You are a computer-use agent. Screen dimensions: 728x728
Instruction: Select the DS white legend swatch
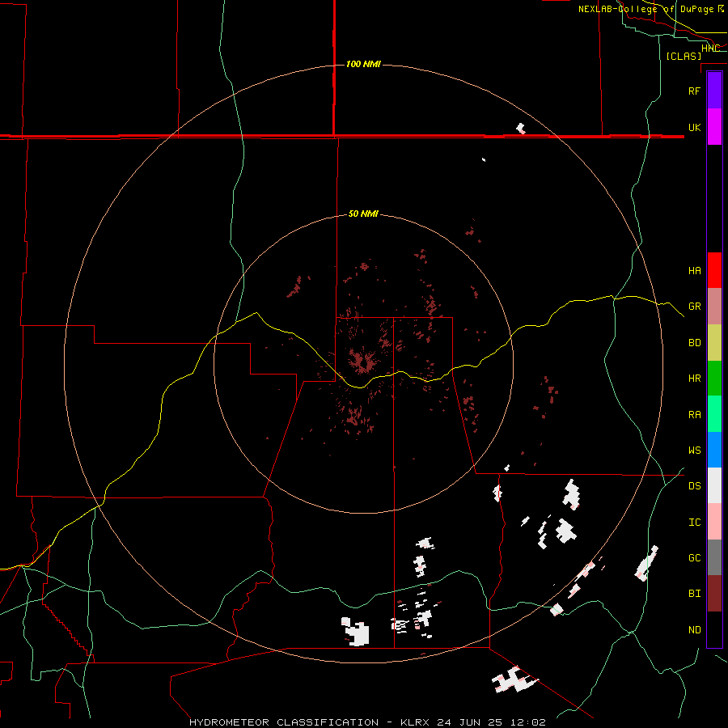point(714,485)
